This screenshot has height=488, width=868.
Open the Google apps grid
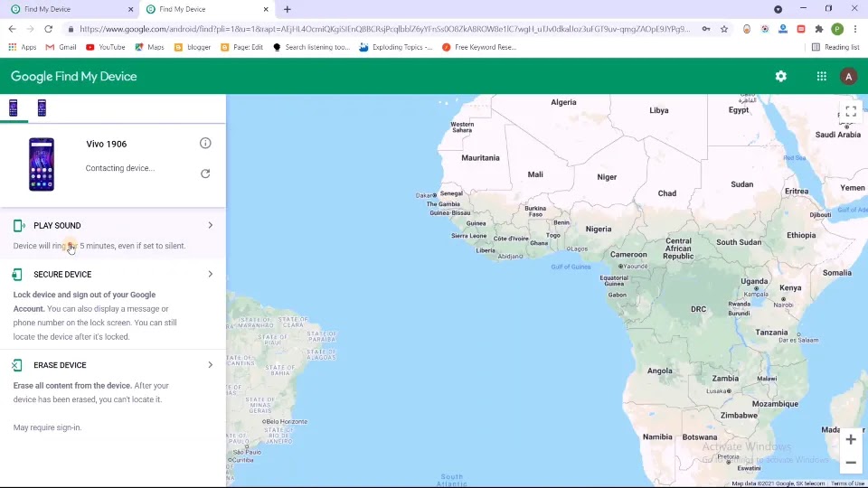[x=822, y=76]
